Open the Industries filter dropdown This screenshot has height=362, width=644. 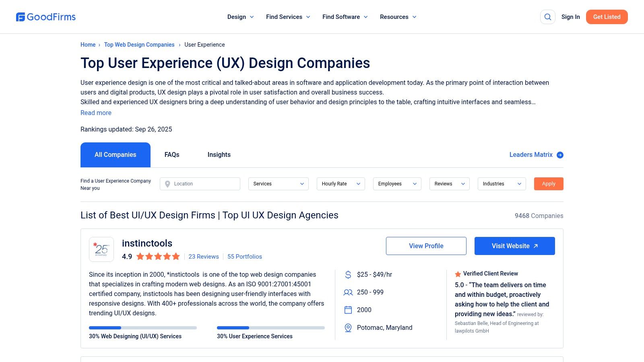pyautogui.click(x=502, y=184)
